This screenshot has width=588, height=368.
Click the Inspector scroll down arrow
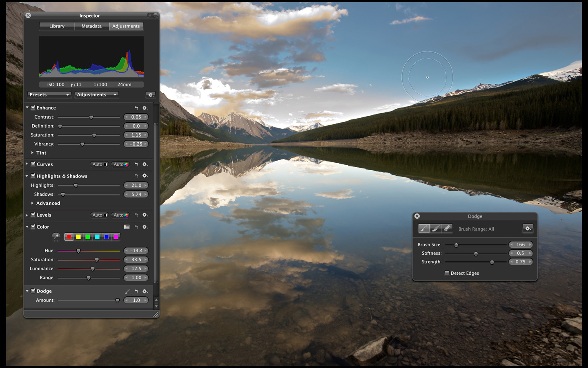pos(156,306)
